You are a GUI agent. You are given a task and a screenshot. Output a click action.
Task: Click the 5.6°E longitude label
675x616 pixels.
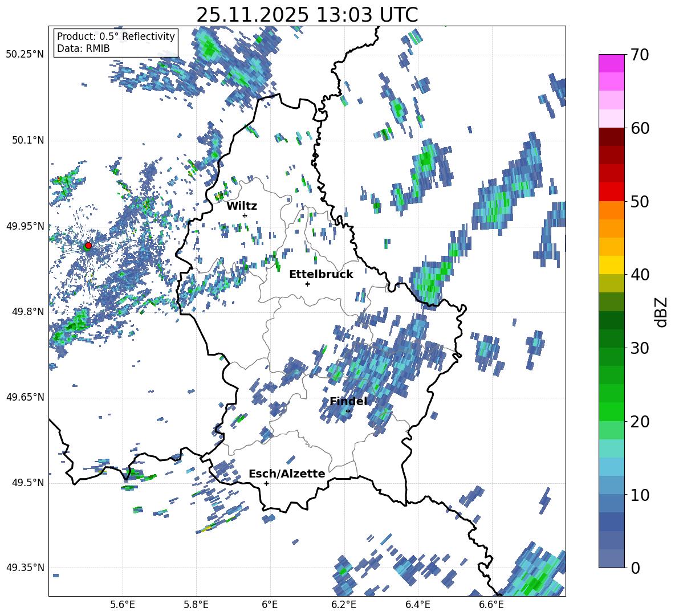click(x=123, y=605)
